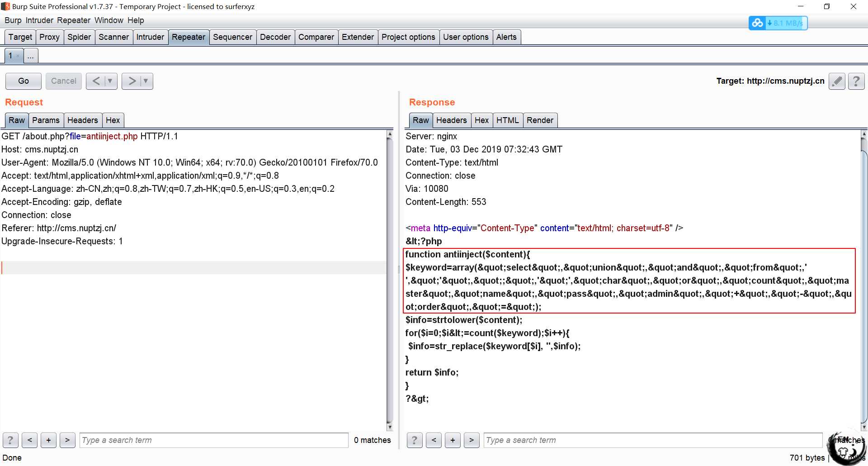Select the request Raw view tab

[17, 120]
